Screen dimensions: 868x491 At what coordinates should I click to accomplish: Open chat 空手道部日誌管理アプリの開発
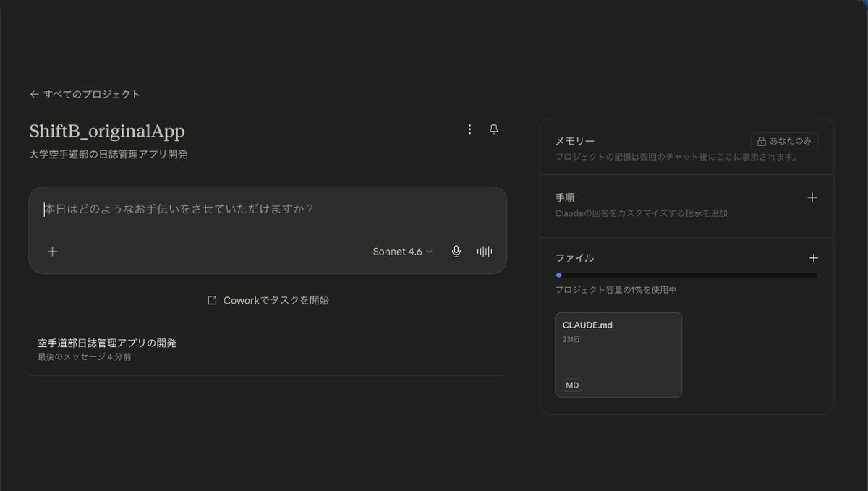click(x=267, y=350)
